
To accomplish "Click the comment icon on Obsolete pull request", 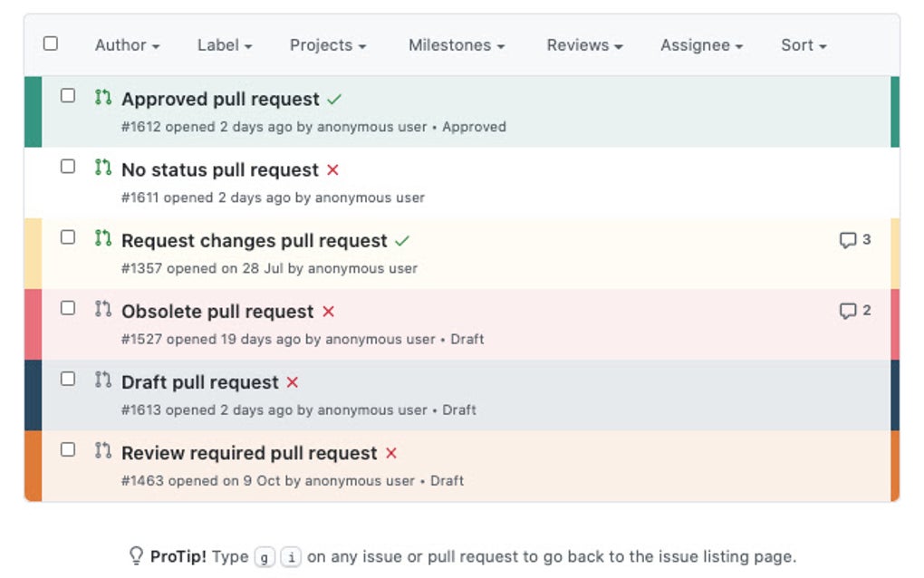I will 847,311.
